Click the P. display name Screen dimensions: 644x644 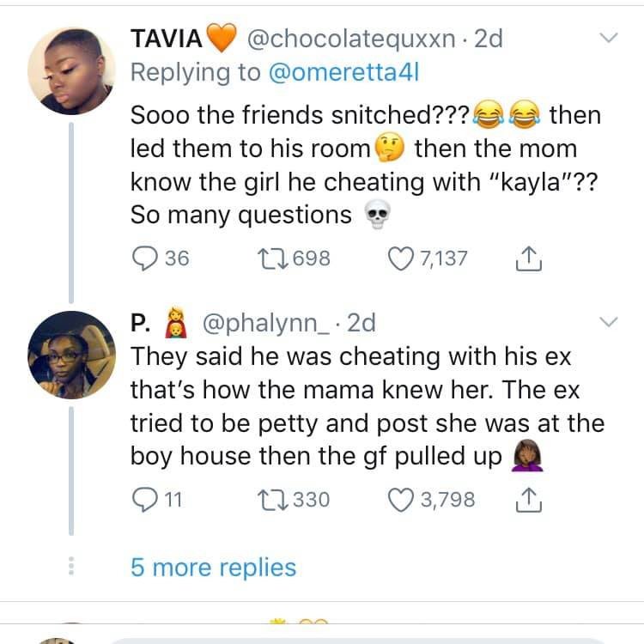pyautogui.click(x=140, y=323)
